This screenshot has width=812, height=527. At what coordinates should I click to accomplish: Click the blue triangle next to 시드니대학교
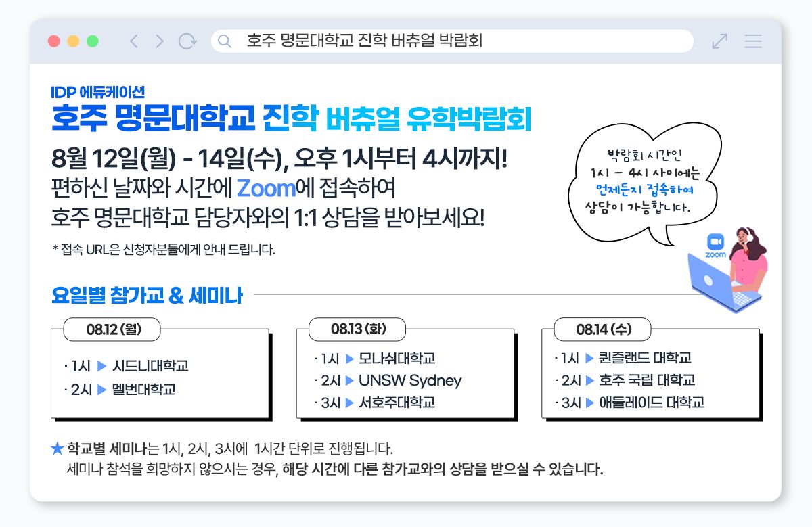[x=102, y=366]
